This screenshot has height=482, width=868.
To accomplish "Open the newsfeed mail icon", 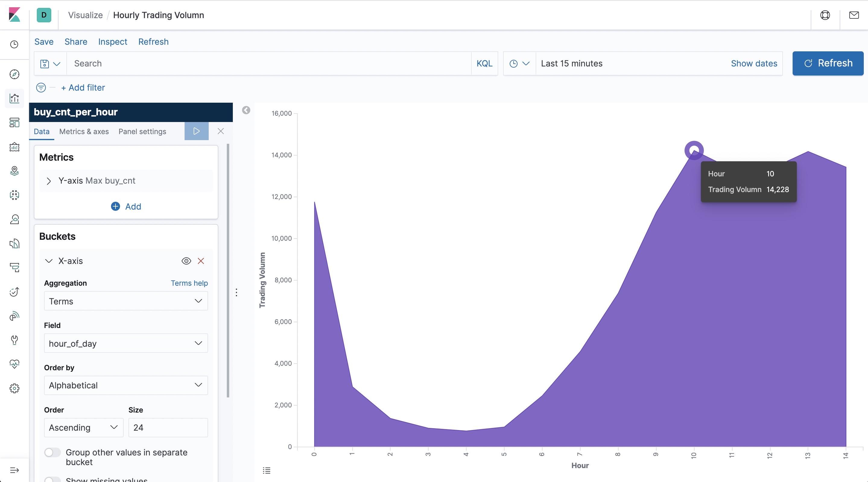I will (x=854, y=15).
